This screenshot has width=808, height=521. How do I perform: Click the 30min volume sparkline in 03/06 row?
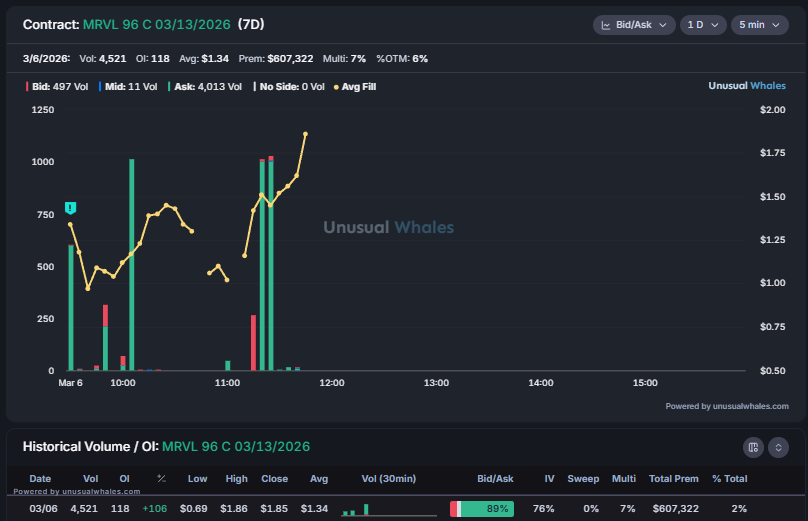[x=389, y=509]
